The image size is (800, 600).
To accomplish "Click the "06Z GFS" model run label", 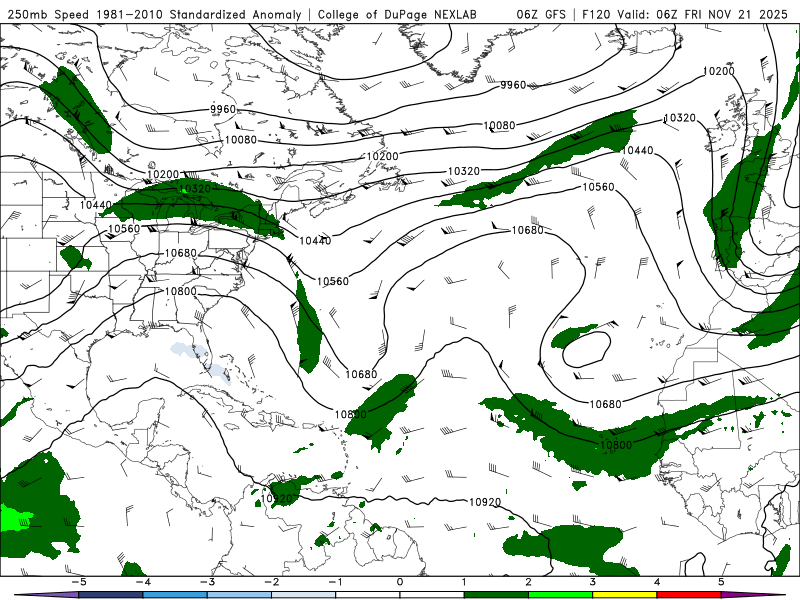I will point(541,14).
